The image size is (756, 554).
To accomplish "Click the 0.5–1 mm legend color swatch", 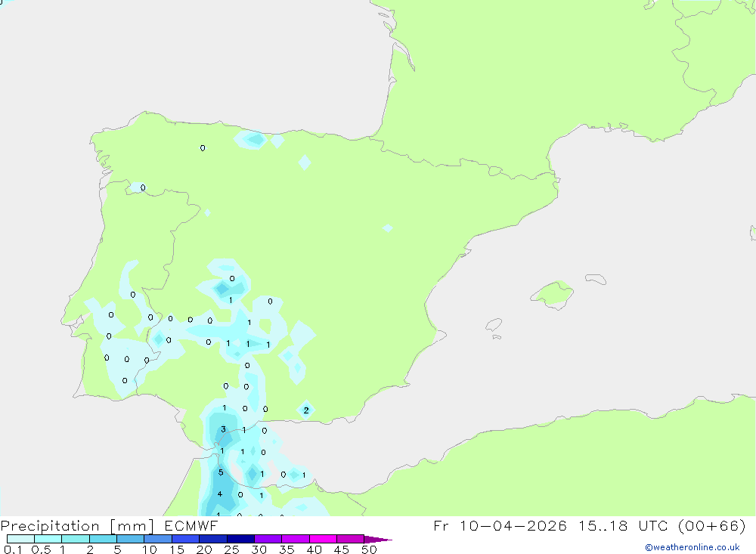I will pos(48,539).
